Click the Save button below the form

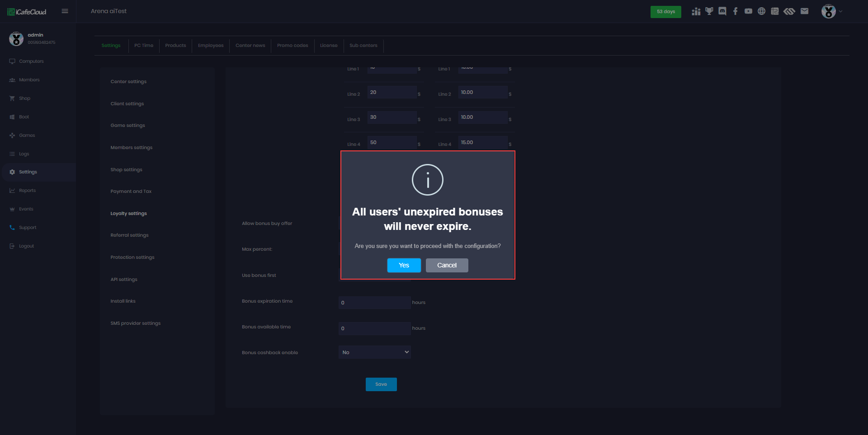[x=381, y=384]
